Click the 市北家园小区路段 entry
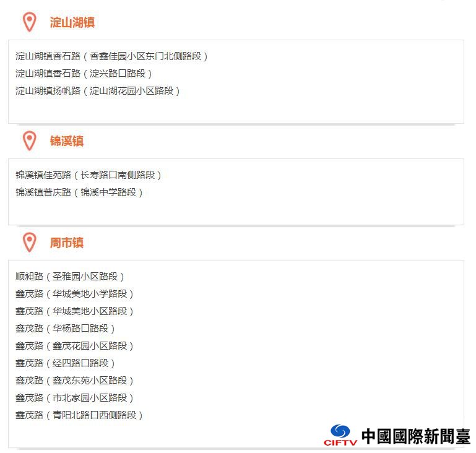 click(x=74, y=397)
